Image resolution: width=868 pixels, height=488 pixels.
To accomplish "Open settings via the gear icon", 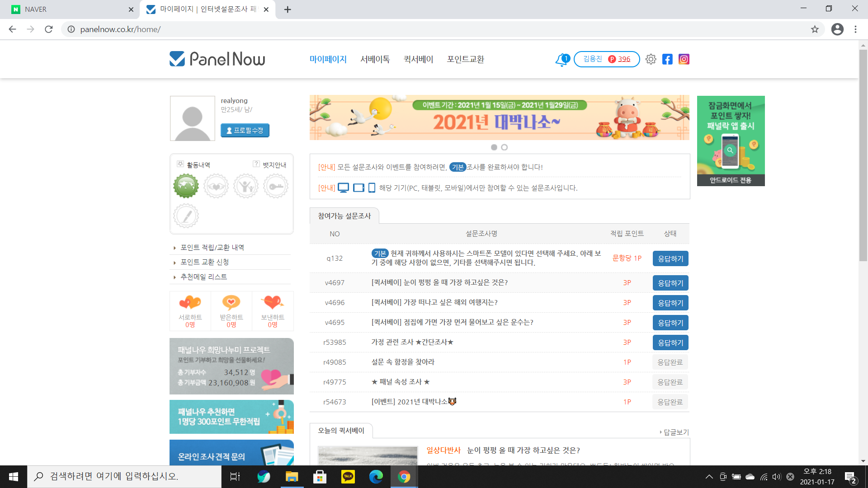I will [651, 59].
